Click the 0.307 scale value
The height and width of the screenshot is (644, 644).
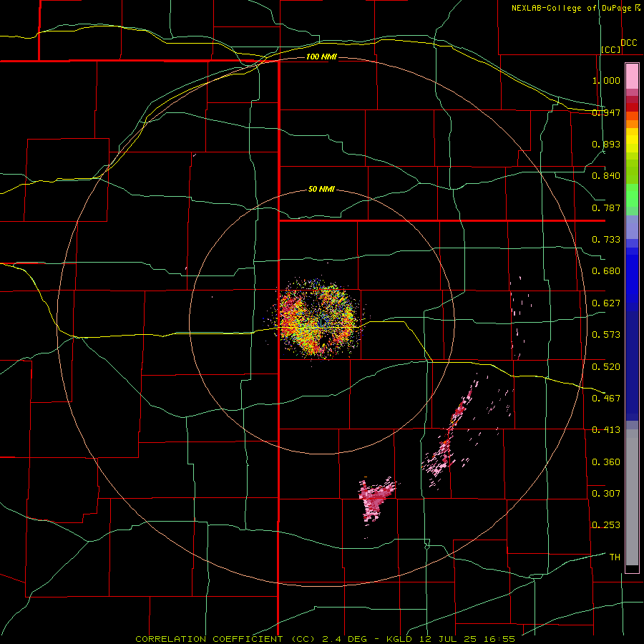[606, 494]
